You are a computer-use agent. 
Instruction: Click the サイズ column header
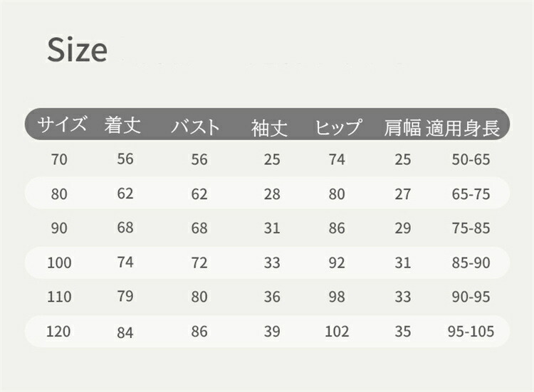click(62, 125)
